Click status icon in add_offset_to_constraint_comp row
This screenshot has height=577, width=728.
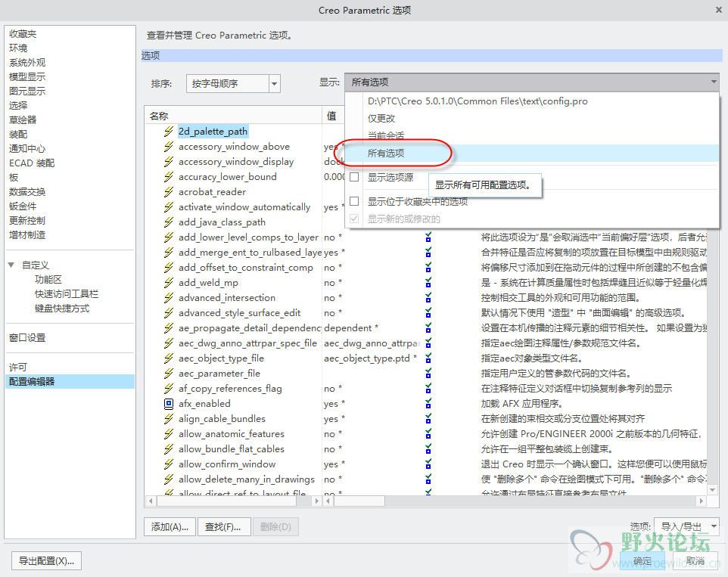(x=428, y=268)
